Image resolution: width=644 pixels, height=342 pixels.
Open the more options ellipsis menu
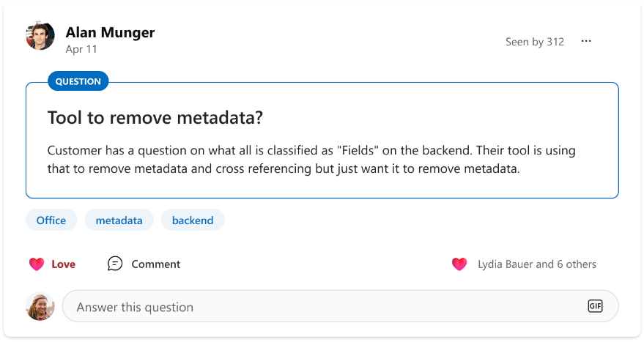585,42
